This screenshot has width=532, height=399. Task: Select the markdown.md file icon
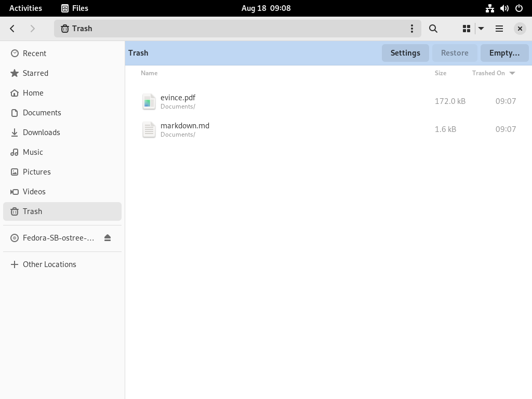coord(149,129)
